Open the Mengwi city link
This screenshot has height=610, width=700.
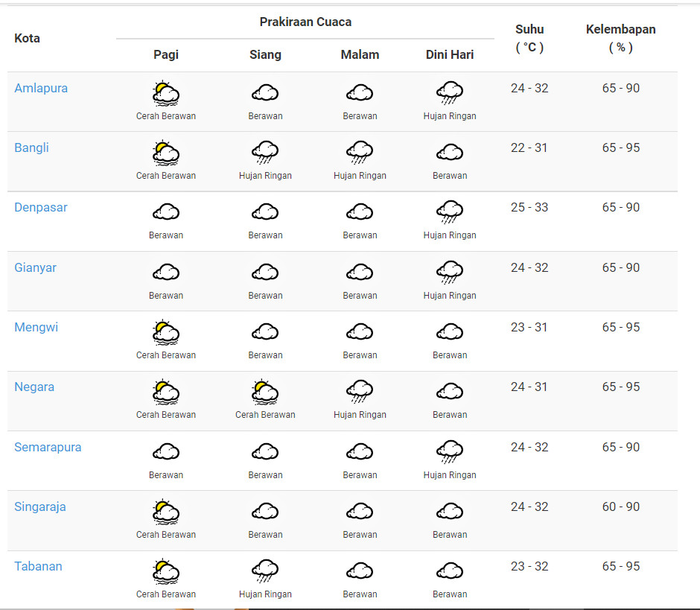pyautogui.click(x=36, y=327)
